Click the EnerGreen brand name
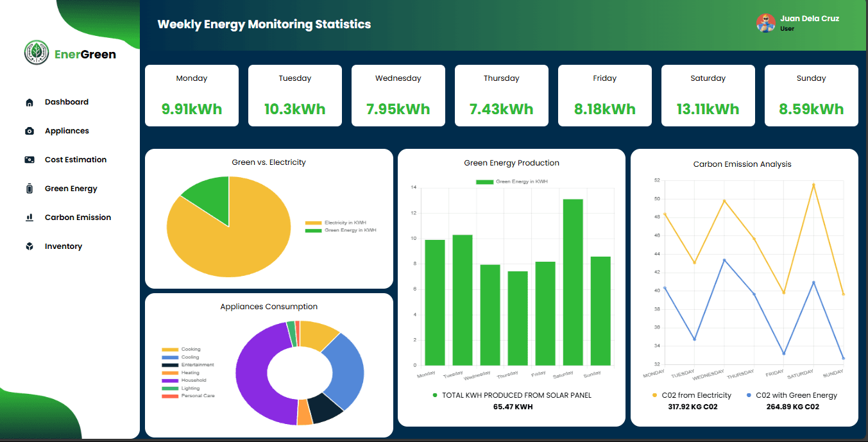Image resolution: width=868 pixels, height=442 pixels. [x=85, y=54]
